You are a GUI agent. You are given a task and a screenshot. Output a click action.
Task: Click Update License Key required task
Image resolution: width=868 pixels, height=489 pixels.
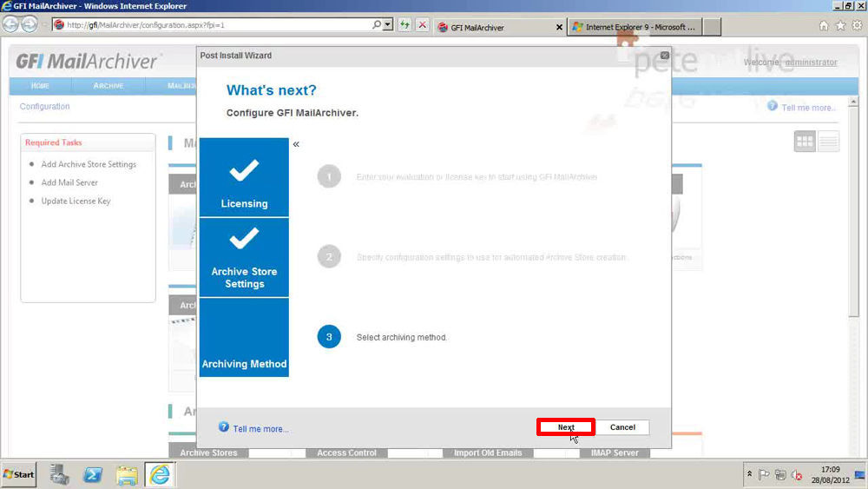[x=76, y=201]
